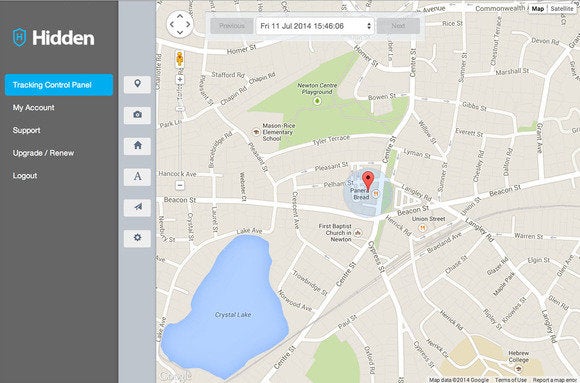Open My Account menu item
Screen dimensions: 580x383
34,108
